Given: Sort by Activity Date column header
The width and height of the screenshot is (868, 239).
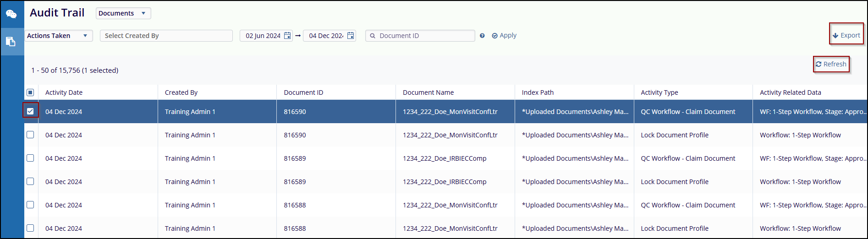Looking at the screenshot, I should (x=64, y=92).
